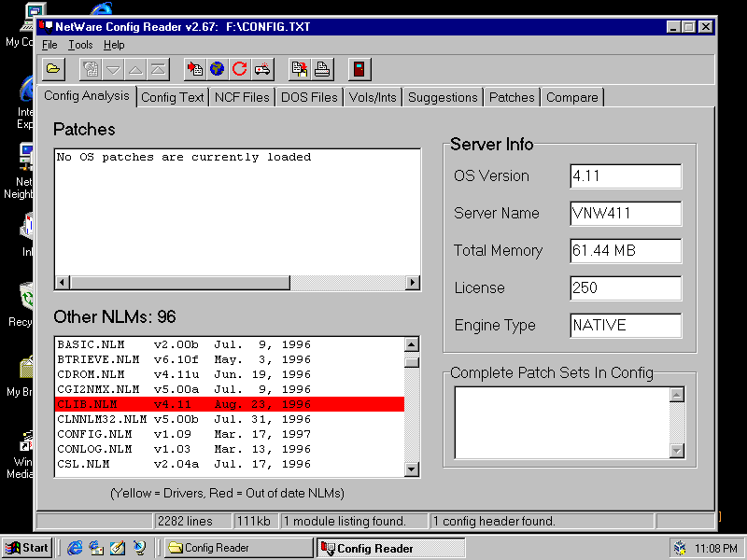Switch to the Vols/Ints tab
The width and height of the screenshot is (747, 560).
point(373,98)
